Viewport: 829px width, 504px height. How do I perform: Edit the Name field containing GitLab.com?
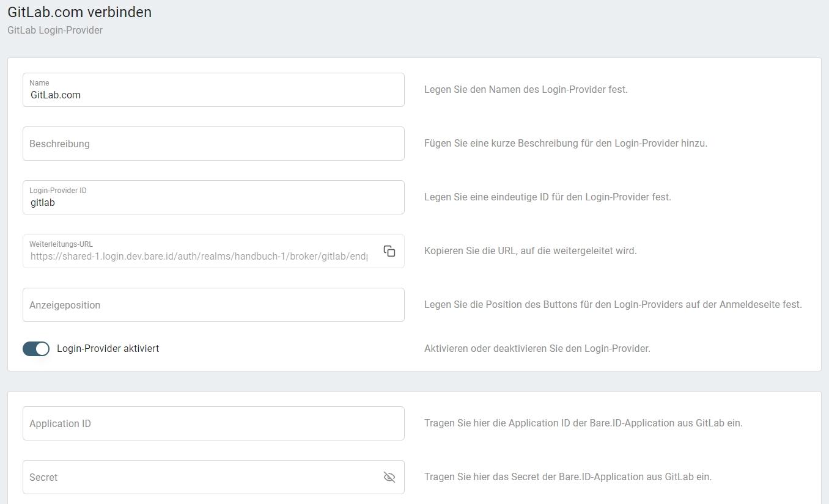pyautogui.click(x=213, y=90)
